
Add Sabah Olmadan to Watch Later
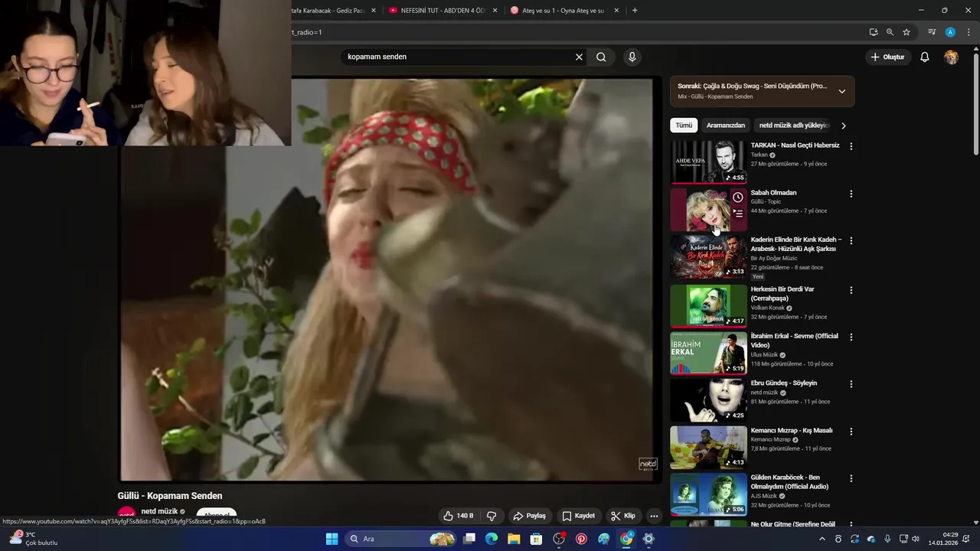pos(738,197)
